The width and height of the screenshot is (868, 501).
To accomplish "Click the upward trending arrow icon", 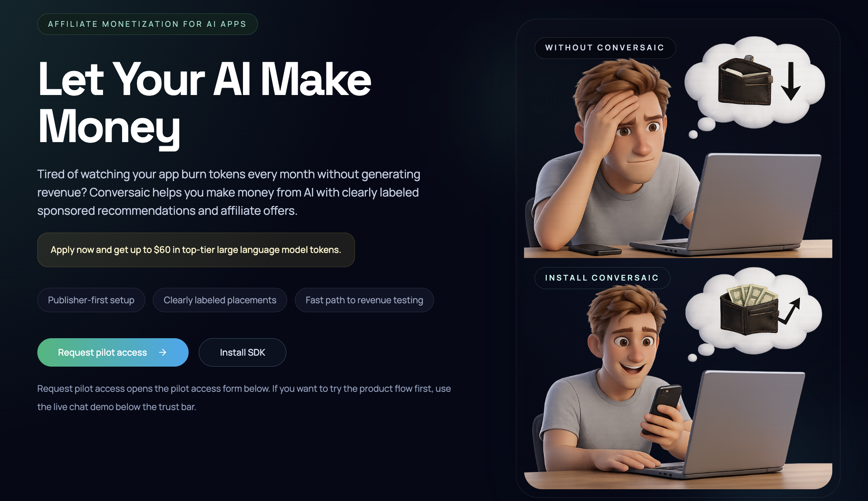I will [x=790, y=311].
